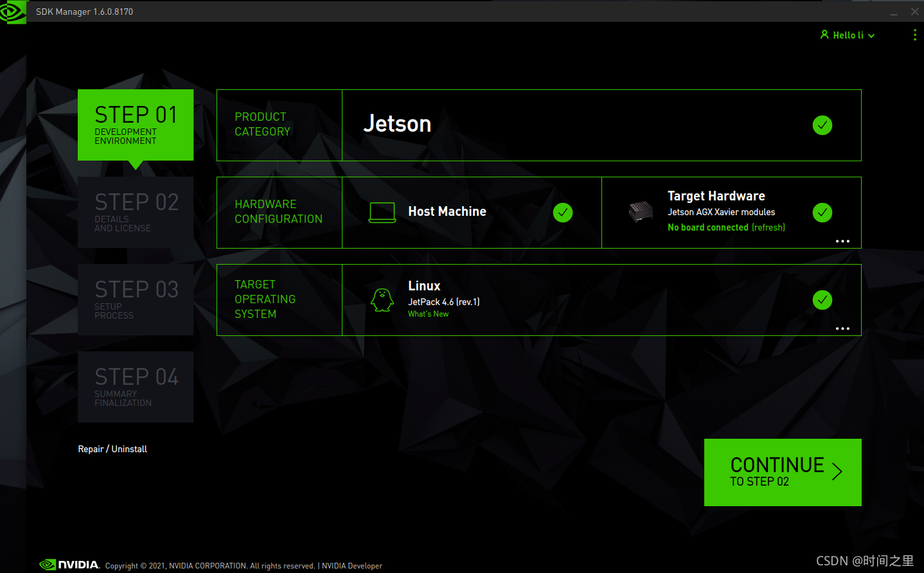The image size is (924, 573).
Task: Click the user profile icon beside Hello li
Action: (824, 35)
